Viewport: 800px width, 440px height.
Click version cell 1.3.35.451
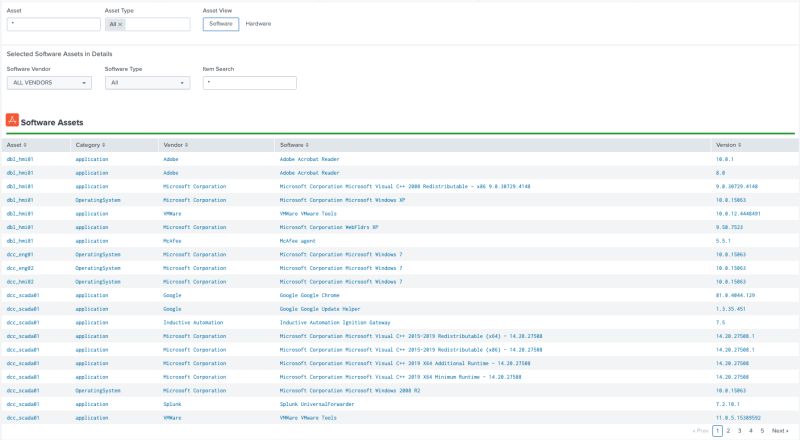(x=731, y=309)
